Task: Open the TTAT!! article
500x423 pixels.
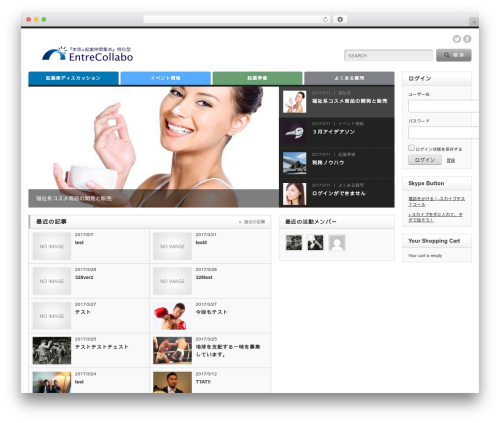Action: tap(203, 382)
